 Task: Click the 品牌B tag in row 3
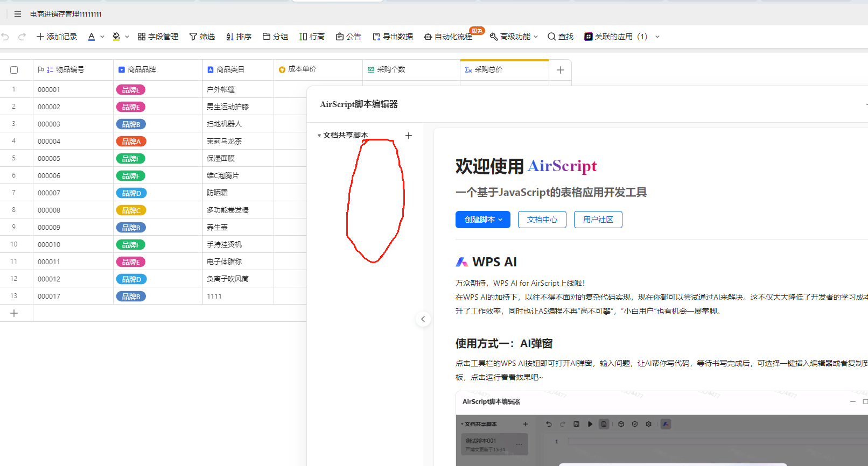point(131,124)
